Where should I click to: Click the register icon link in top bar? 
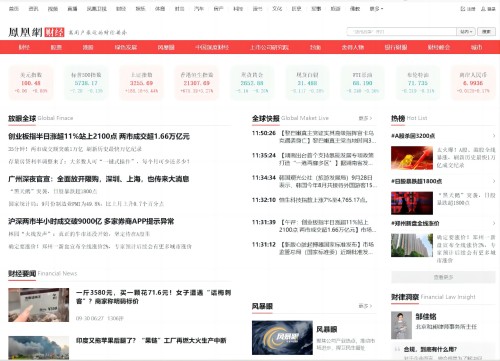(468, 9)
